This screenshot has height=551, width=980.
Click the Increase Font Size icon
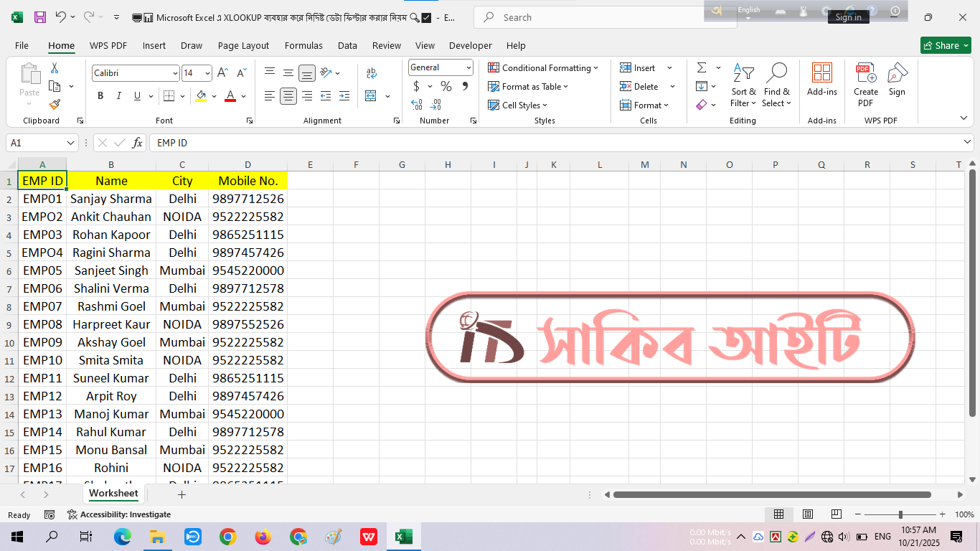pyautogui.click(x=222, y=73)
